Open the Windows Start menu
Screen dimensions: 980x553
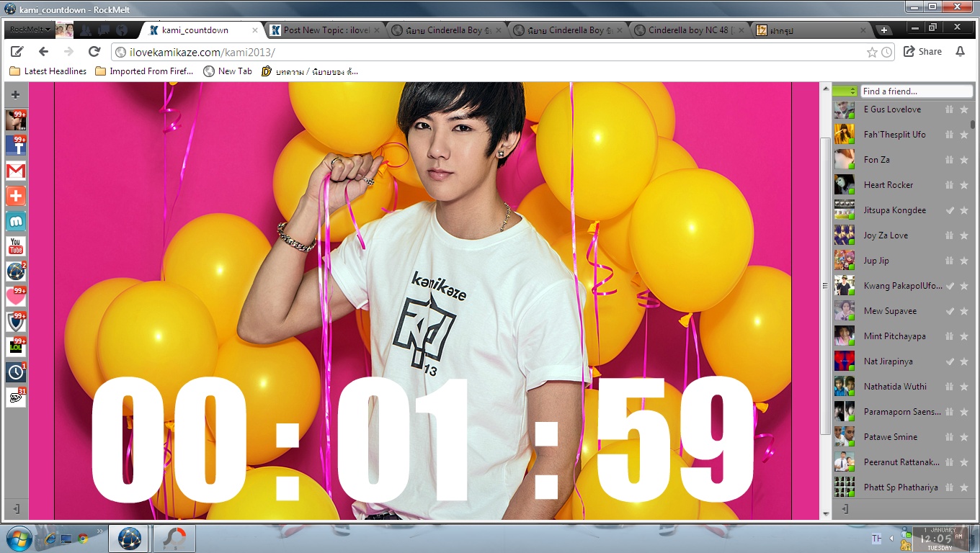(x=19, y=538)
